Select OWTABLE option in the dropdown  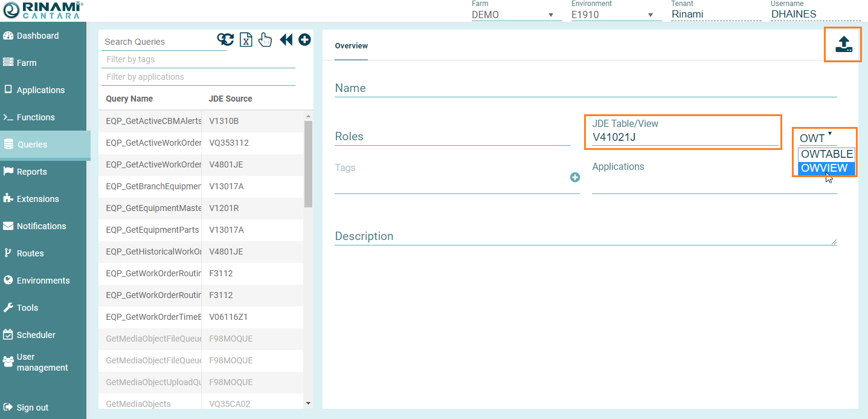point(826,154)
